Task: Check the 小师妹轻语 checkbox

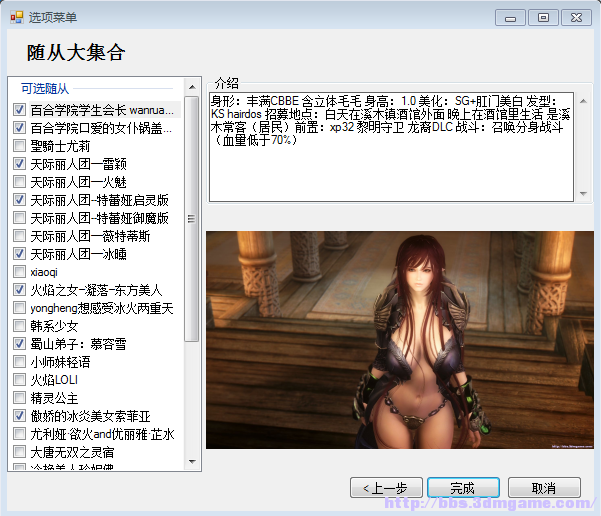Action: point(19,362)
